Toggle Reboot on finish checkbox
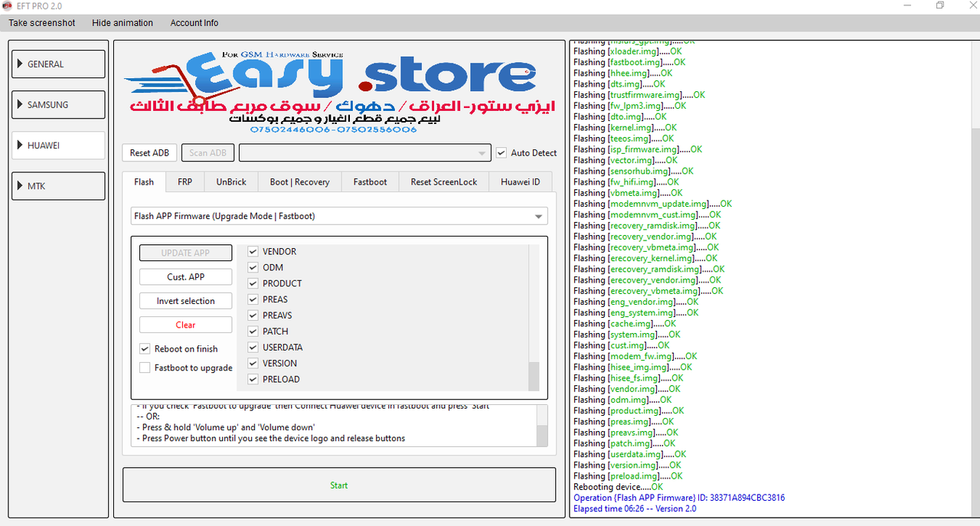This screenshot has width=980, height=526. (x=145, y=349)
